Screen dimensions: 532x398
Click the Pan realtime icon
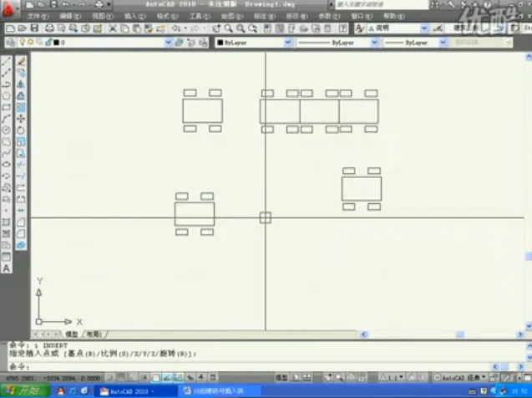pos(216,28)
